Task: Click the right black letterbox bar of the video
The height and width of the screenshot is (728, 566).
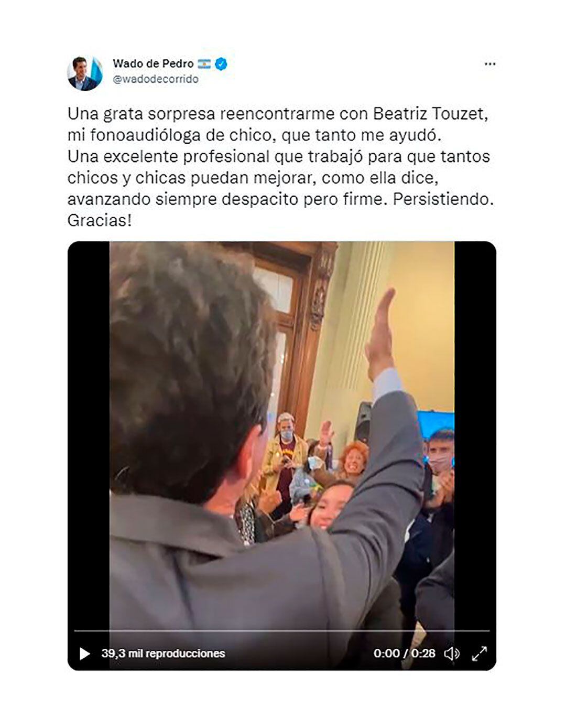Action: point(475,435)
